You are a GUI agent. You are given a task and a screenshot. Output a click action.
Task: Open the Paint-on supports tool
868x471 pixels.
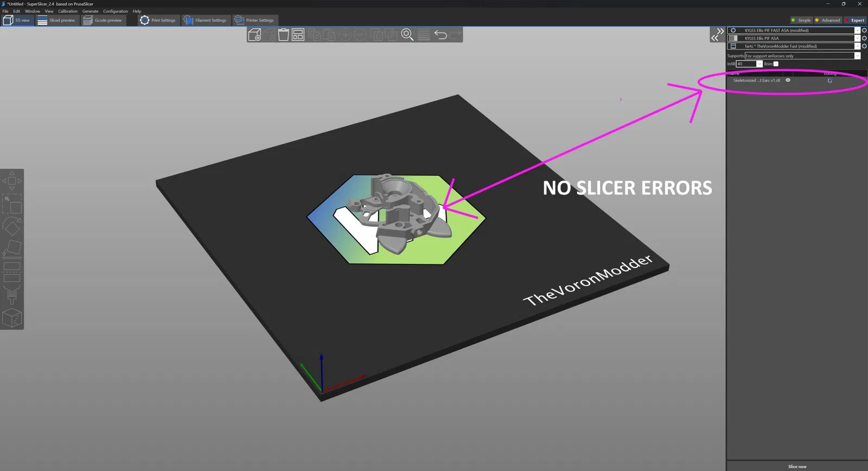coord(12,295)
